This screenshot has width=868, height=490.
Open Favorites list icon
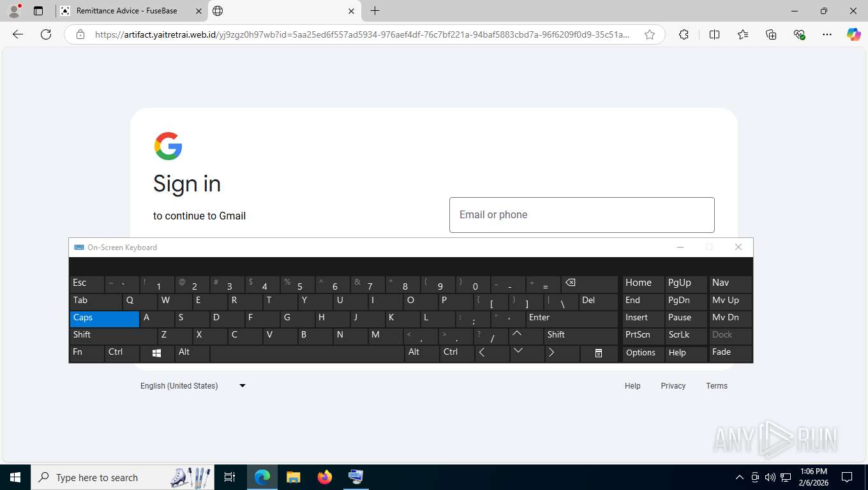click(x=743, y=34)
